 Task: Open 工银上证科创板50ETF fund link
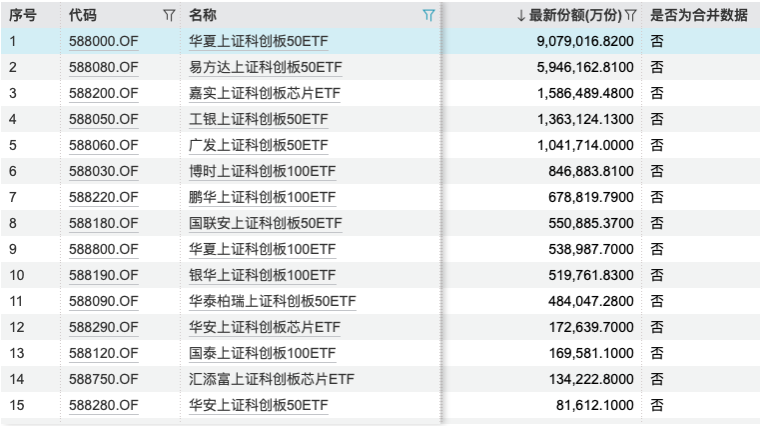(x=258, y=119)
